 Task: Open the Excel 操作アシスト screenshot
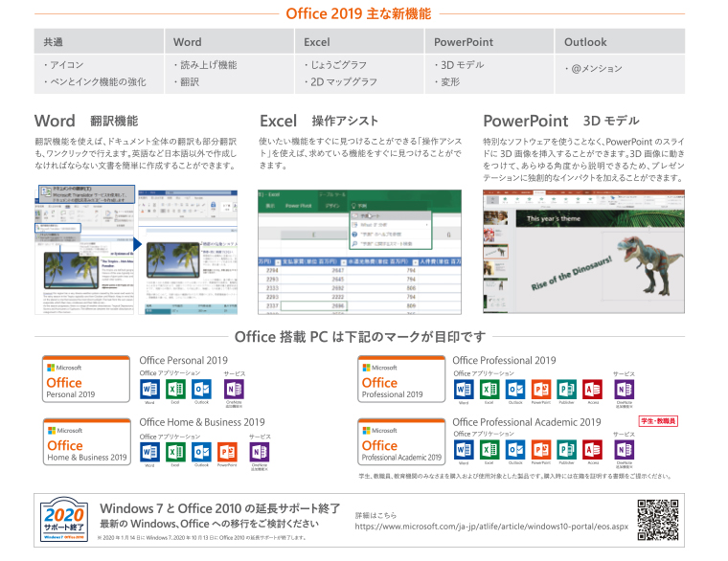359,252
